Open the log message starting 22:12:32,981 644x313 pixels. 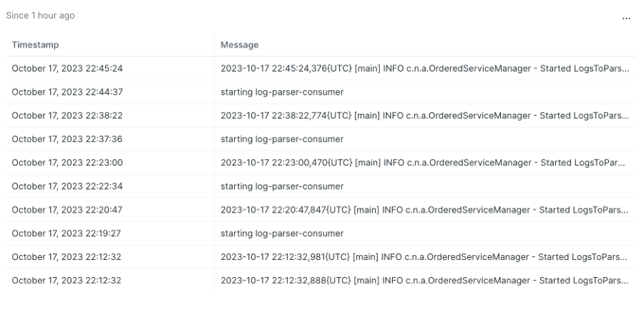(x=424, y=257)
